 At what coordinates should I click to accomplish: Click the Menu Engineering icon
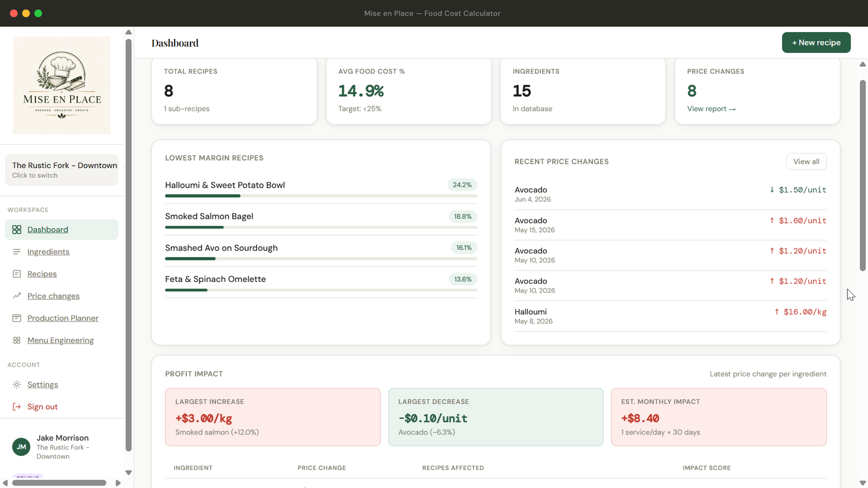[x=17, y=341]
